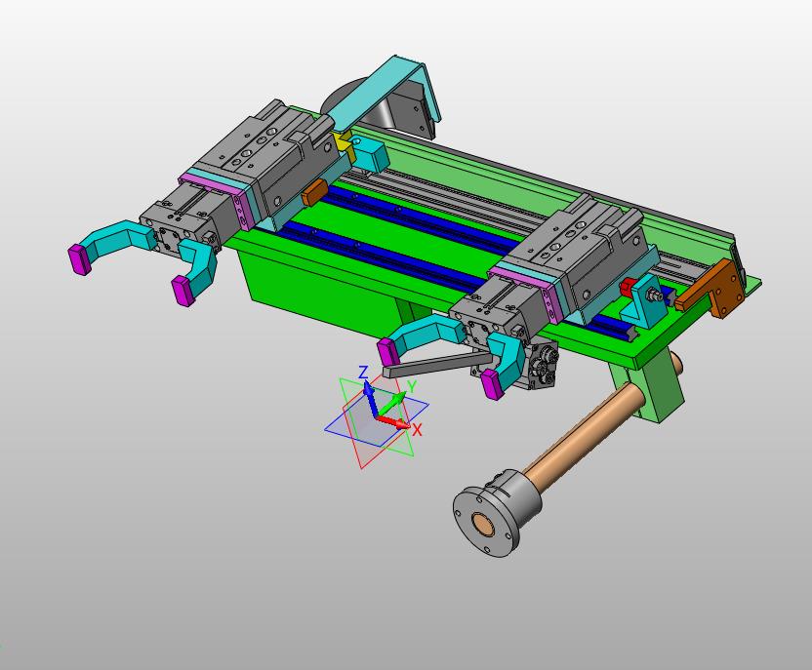The width and height of the screenshot is (812, 670).
Task: Select the green Y axis arrow of the triad
Action: pos(392,405)
